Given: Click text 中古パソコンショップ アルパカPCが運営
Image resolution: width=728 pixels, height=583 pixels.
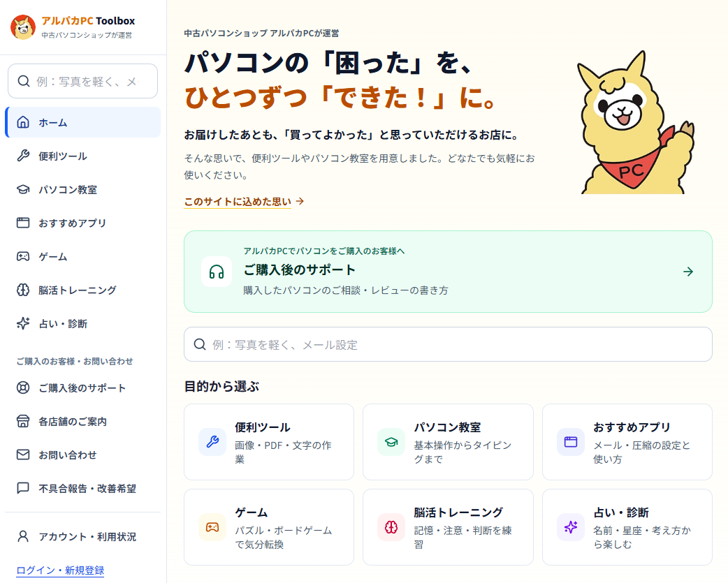Looking at the screenshot, I should (261, 34).
